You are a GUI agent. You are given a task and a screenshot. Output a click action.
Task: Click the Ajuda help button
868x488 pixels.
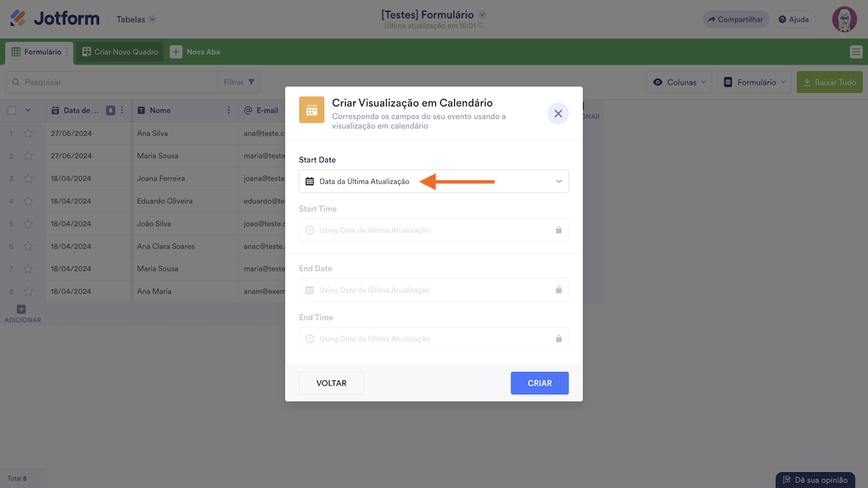[793, 20]
